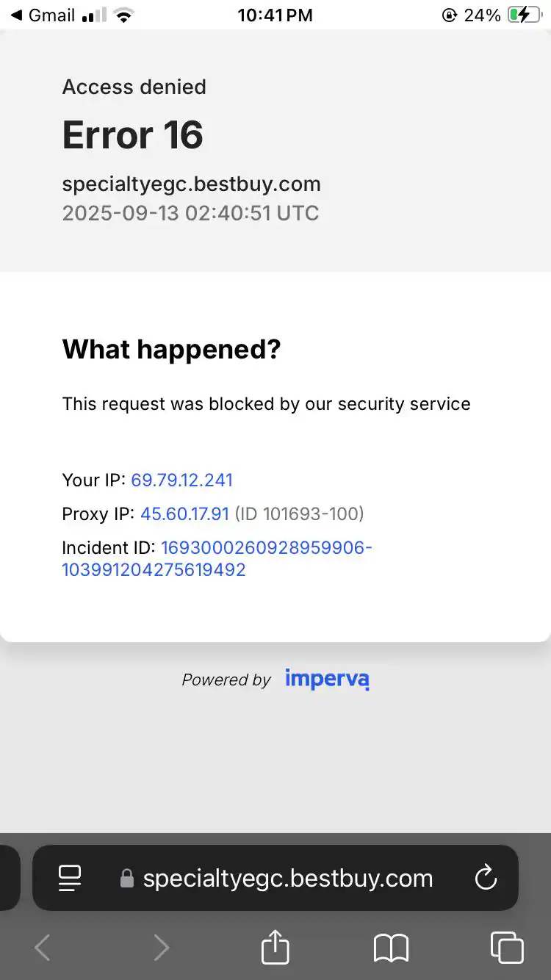Tap the Share icon in toolbar
The height and width of the screenshot is (980, 551).
275,947
